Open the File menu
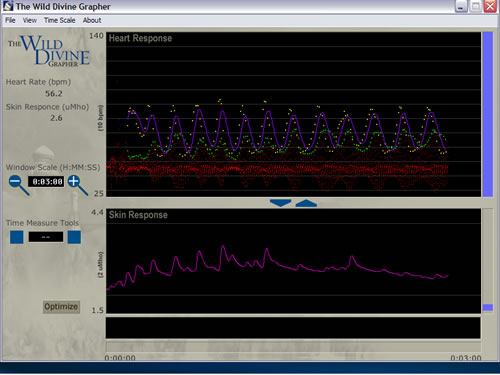500x375 pixels. point(10,20)
